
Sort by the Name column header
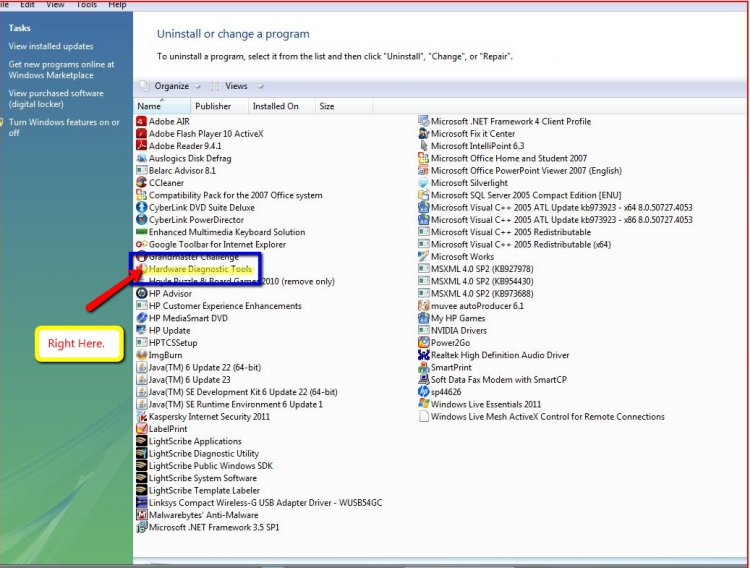click(162, 106)
